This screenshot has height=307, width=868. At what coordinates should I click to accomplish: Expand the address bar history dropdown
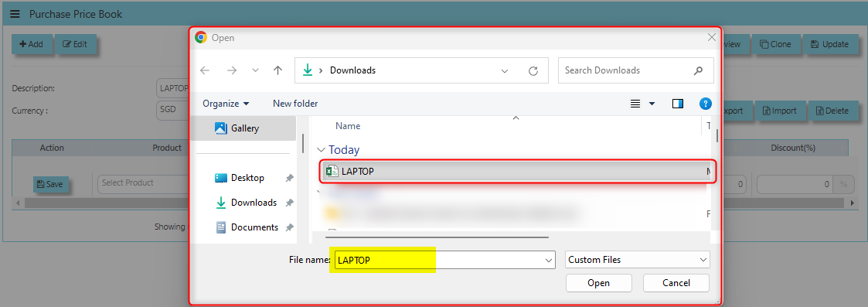coord(504,70)
